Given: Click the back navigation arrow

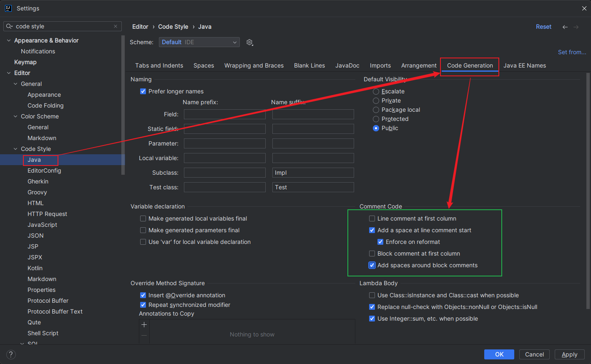Looking at the screenshot, I should coord(565,27).
